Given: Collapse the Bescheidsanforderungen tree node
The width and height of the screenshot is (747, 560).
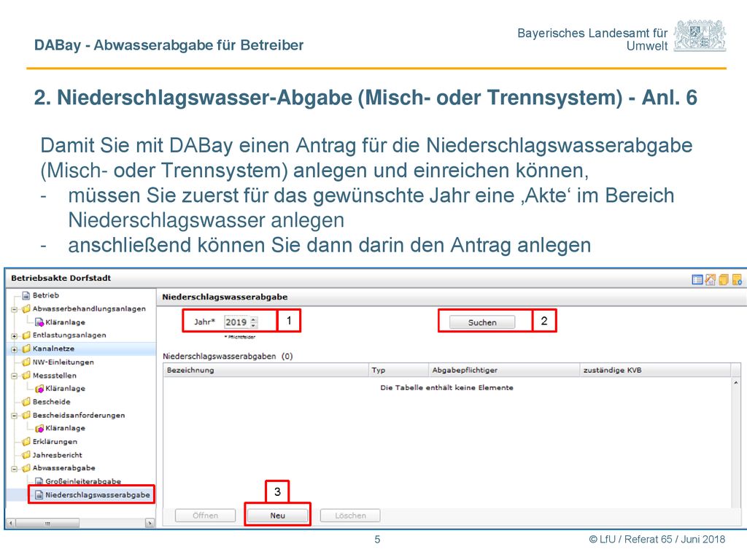Looking at the screenshot, I should pos(15,416).
